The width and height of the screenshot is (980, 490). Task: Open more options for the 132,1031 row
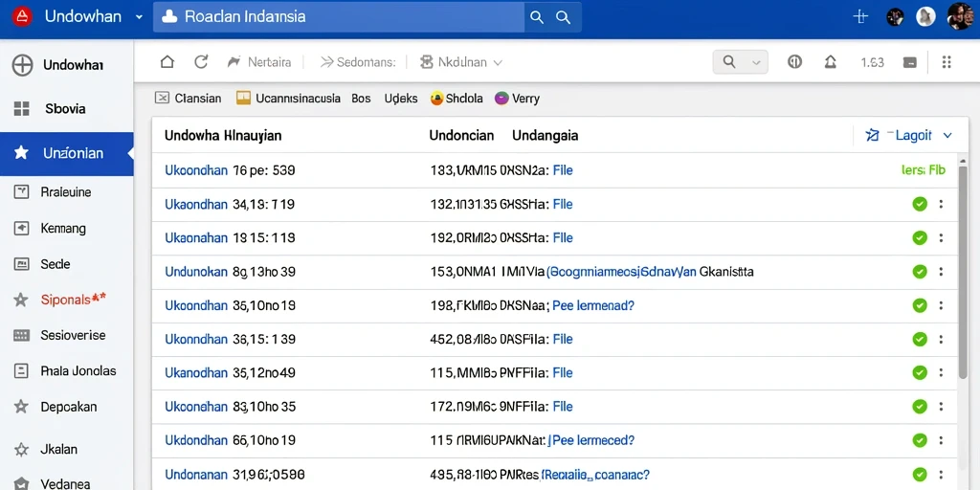coord(941,204)
